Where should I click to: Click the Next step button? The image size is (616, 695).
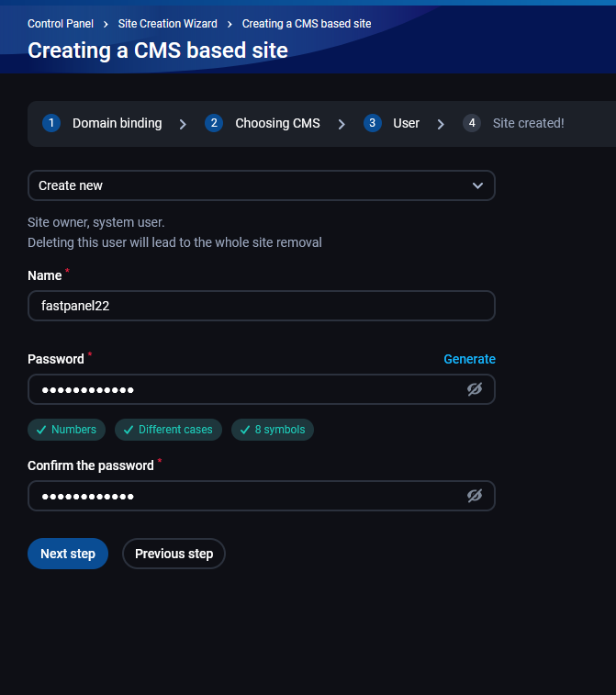[68, 554]
